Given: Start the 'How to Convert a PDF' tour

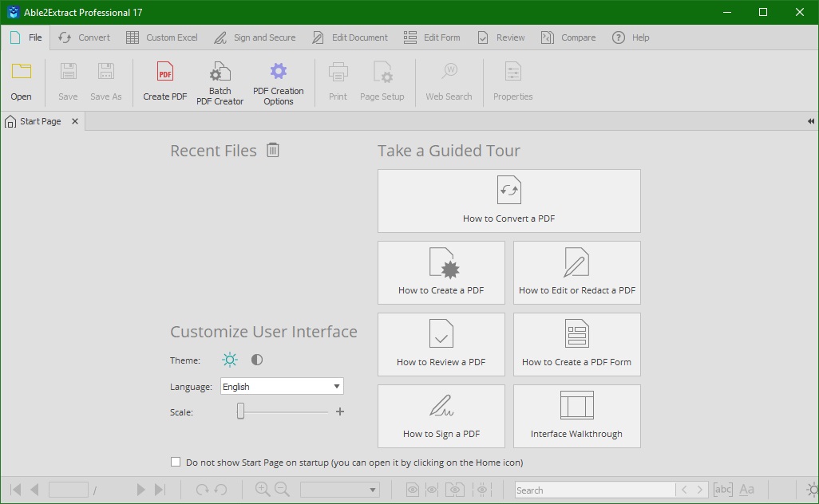Looking at the screenshot, I should [x=508, y=200].
